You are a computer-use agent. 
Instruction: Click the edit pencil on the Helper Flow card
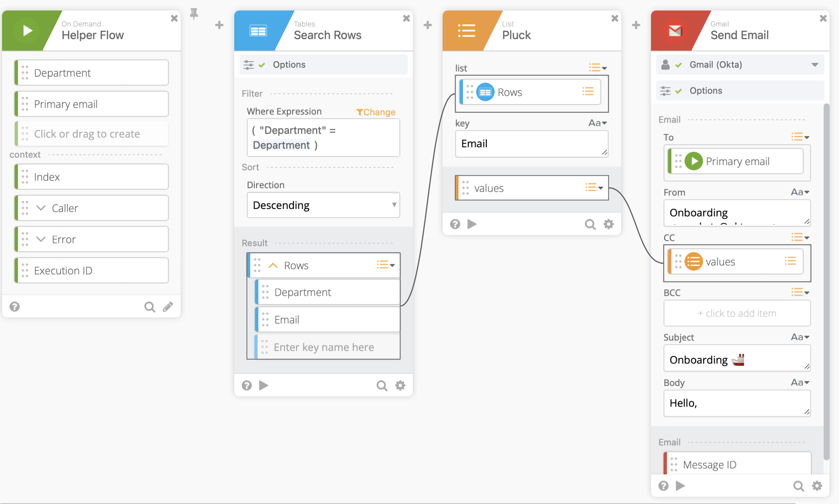pyautogui.click(x=168, y=306)
